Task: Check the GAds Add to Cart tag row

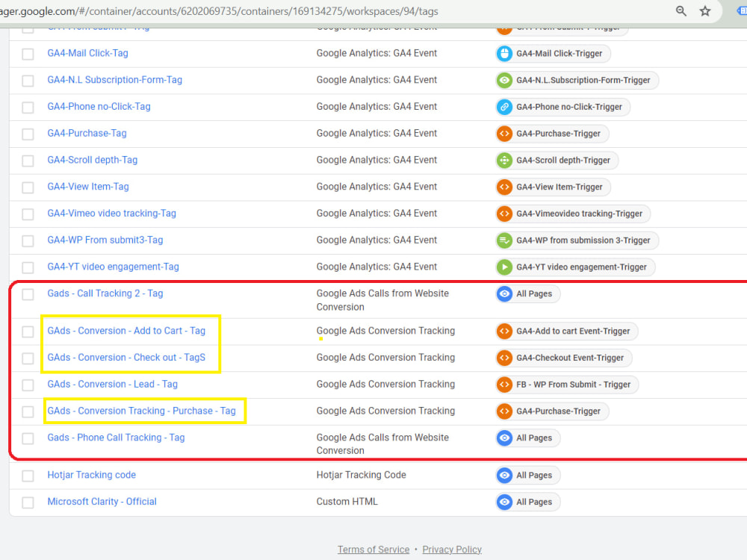Action: click(28, 332)
